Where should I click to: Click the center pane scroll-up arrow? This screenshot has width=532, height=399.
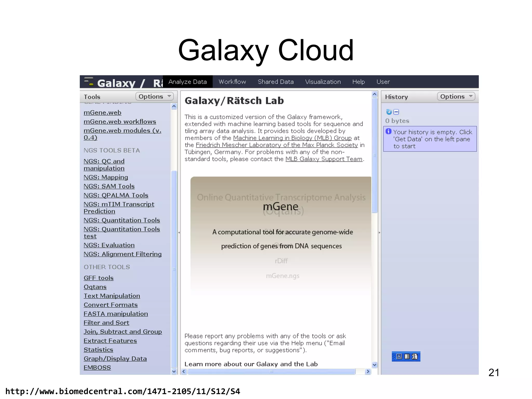375,94
